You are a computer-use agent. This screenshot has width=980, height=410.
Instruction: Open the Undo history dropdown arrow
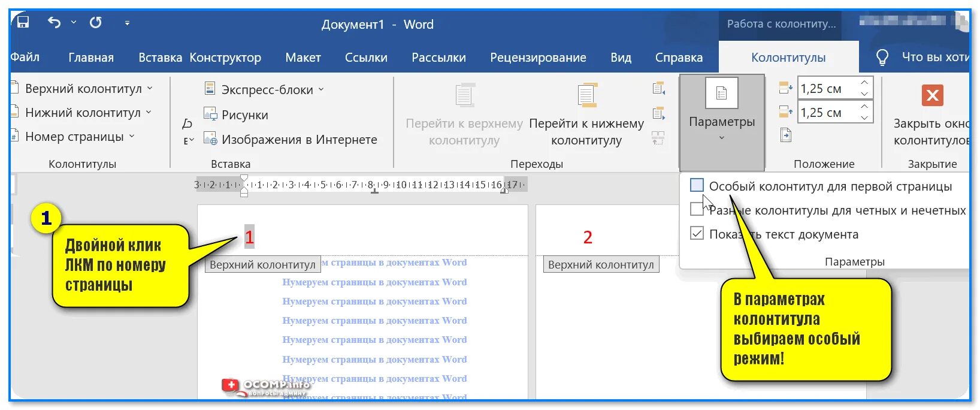74,22
